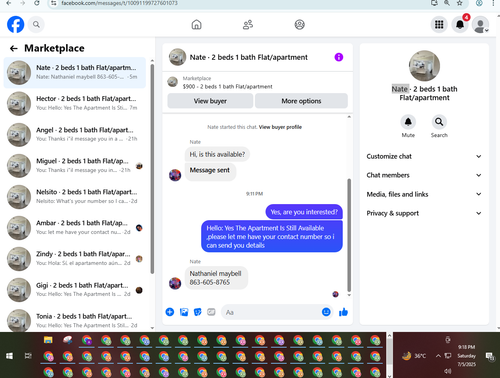Image resolution: width=500 pixels, height=378 pixels.
Task: Click the More options button
Action: click(301, 101)
